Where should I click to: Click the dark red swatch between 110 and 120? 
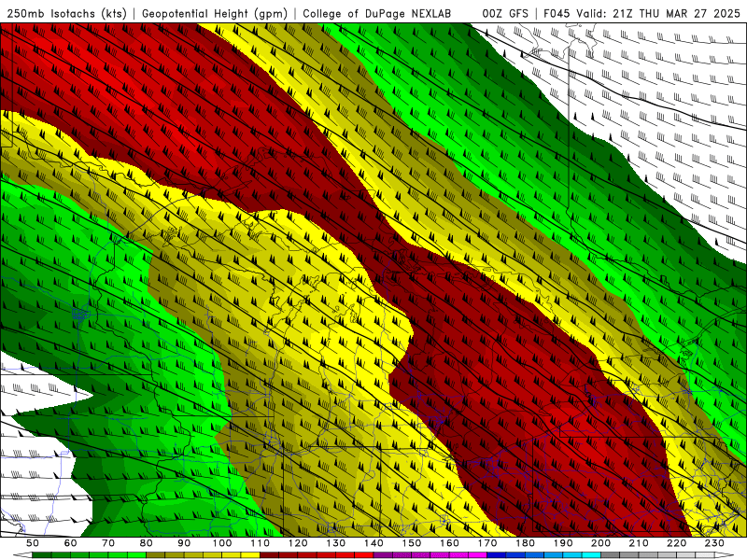[x=269, y=555]
